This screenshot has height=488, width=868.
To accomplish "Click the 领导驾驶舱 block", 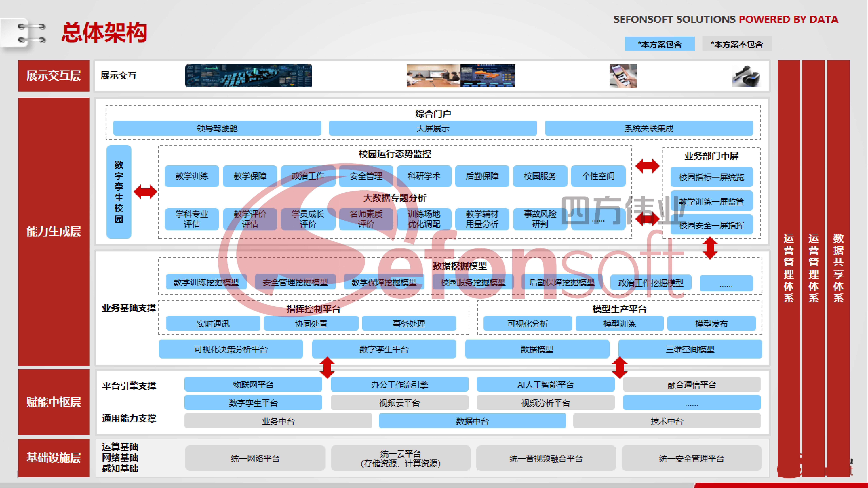I will tap(217, 128).
